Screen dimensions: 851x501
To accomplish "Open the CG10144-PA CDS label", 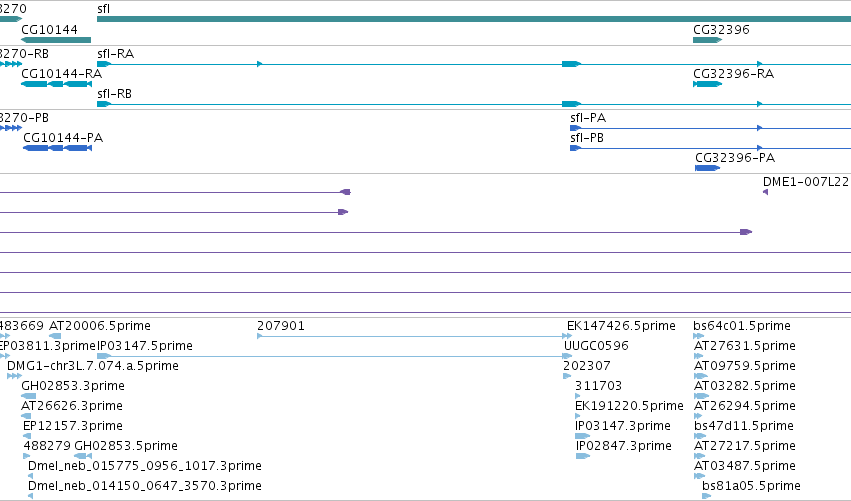I will 63,138.
